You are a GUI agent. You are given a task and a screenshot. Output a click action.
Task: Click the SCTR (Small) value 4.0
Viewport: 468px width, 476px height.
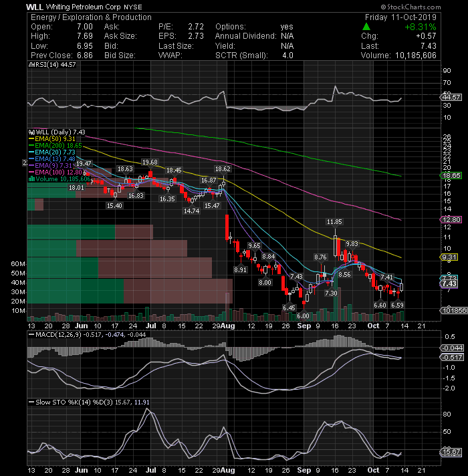pos(287,55)
